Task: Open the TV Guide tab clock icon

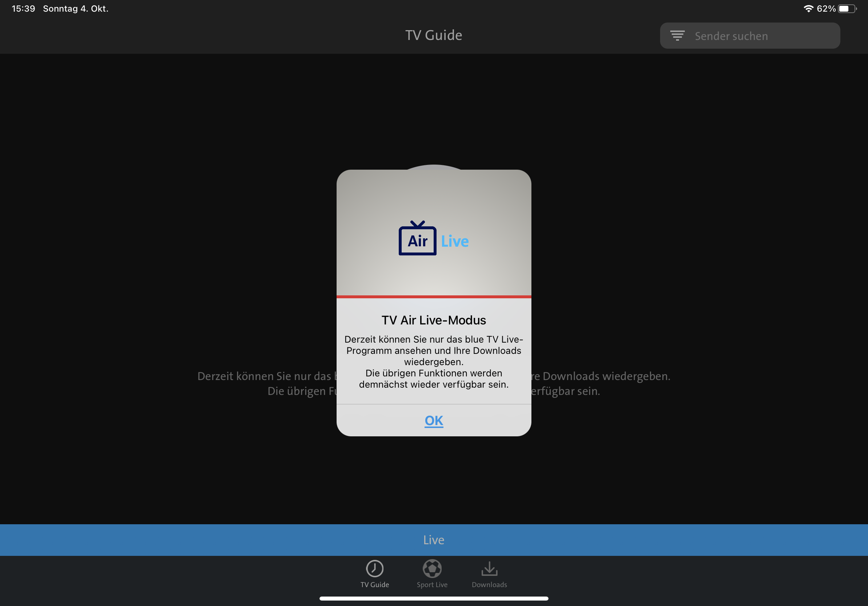Action: (x=375, y=568)
